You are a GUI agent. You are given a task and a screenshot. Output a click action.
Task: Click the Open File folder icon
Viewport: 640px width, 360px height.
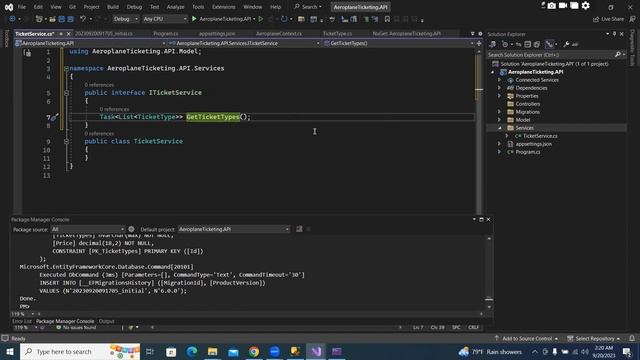[52, 19]
